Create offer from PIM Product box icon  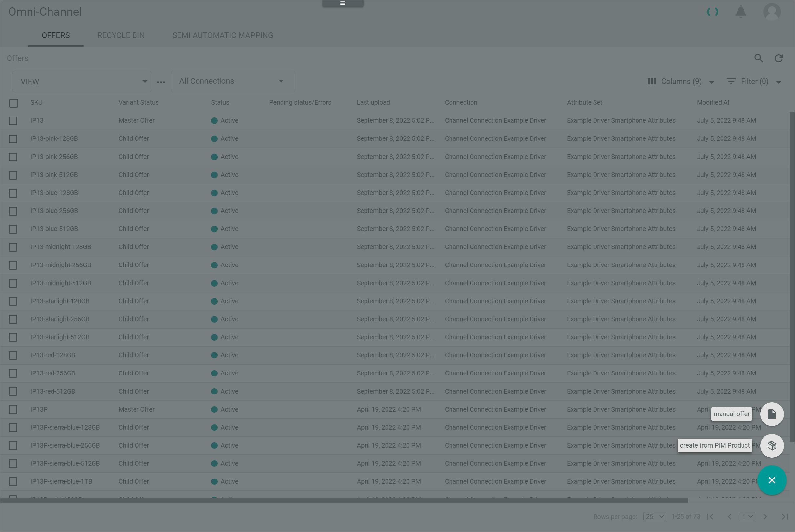click(772, 445)
